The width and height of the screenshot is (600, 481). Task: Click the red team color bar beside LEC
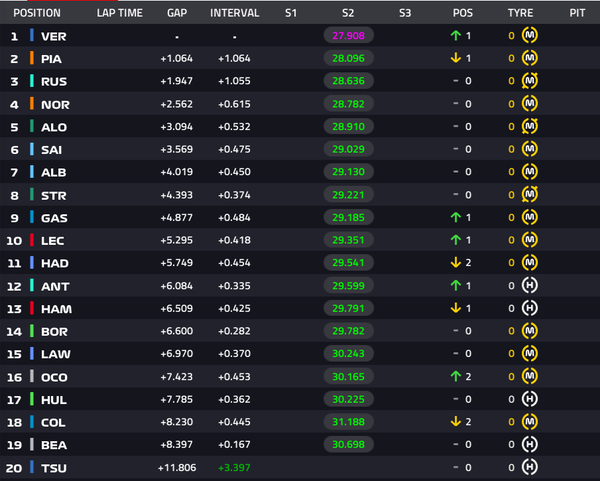coord(32,240)
